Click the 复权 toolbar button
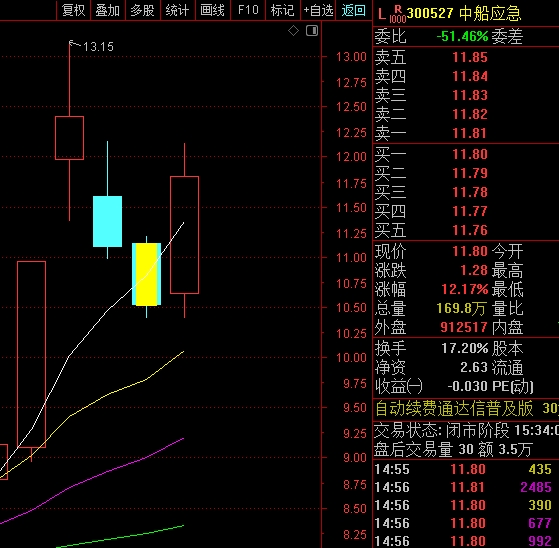This screenshot has width=559, height=548. (x=73, y=10)
